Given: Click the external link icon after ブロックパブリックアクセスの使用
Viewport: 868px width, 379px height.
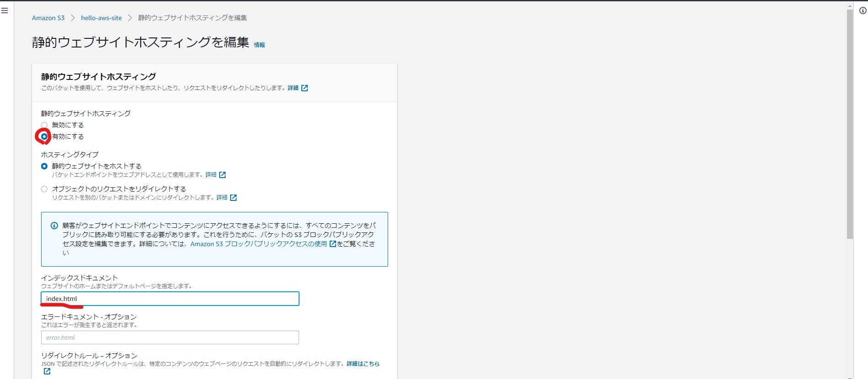Looking at the screenshot, I should point(333,244).
